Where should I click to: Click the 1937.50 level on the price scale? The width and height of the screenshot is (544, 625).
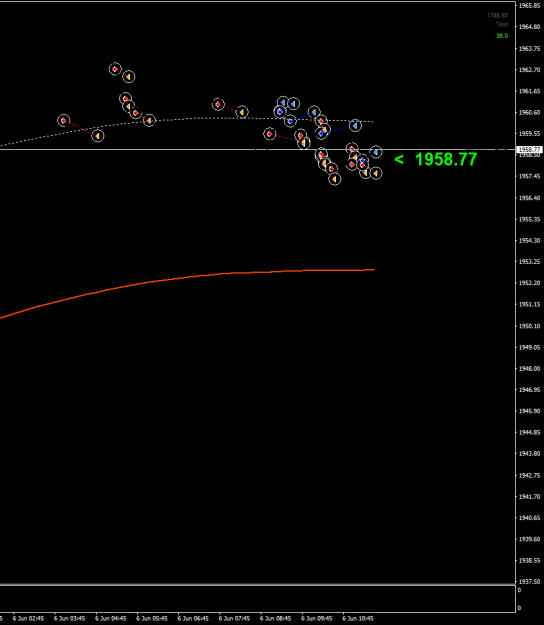point(530,582)
